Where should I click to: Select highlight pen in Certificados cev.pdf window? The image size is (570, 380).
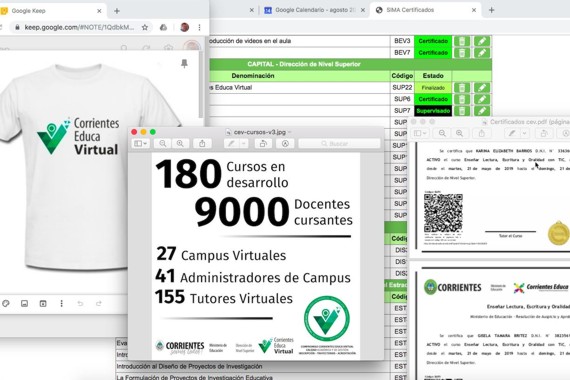tap(512, 133)
